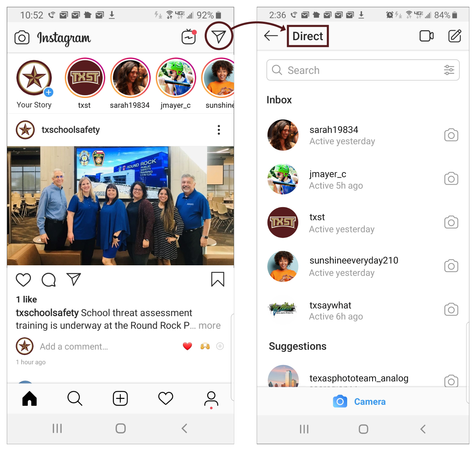View the 1 like list
Image resolution: width=476 pixels, height=450 pixels.
27,299
